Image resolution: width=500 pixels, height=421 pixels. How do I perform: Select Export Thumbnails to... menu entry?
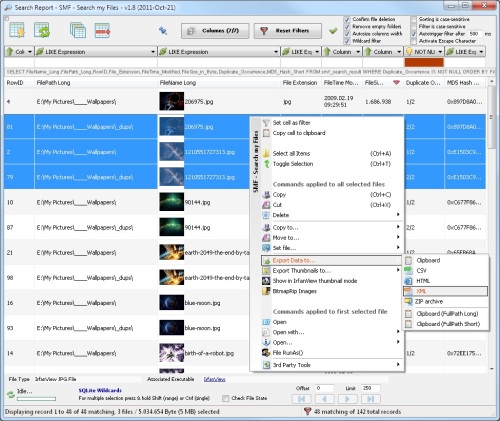point(331,271)
